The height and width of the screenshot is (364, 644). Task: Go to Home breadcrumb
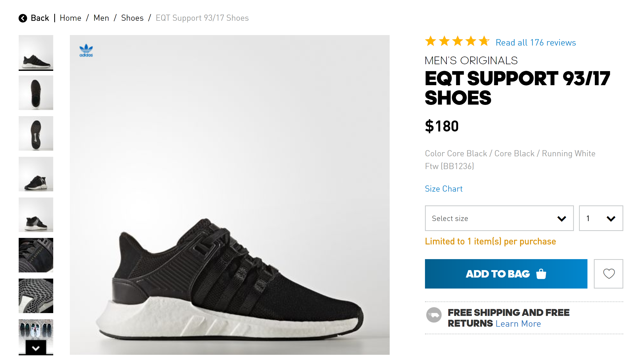point(70,18)
